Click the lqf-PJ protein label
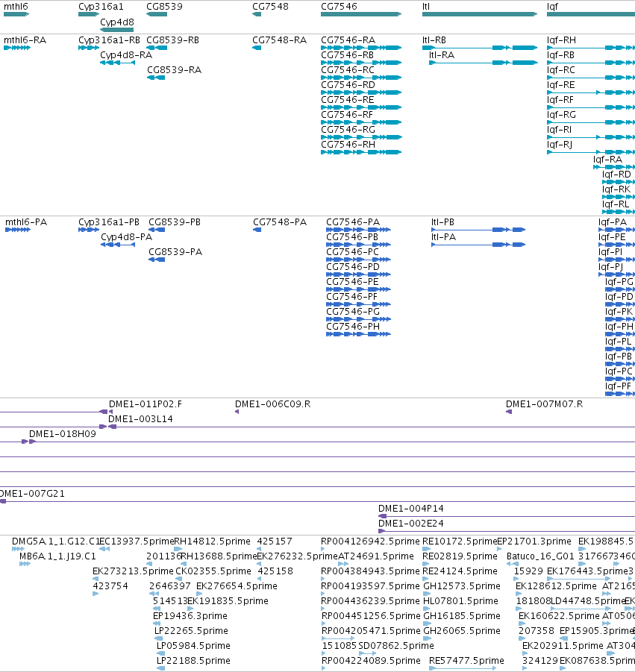The width and height of the screenshot is (635, 672). [x=610, y=267]
